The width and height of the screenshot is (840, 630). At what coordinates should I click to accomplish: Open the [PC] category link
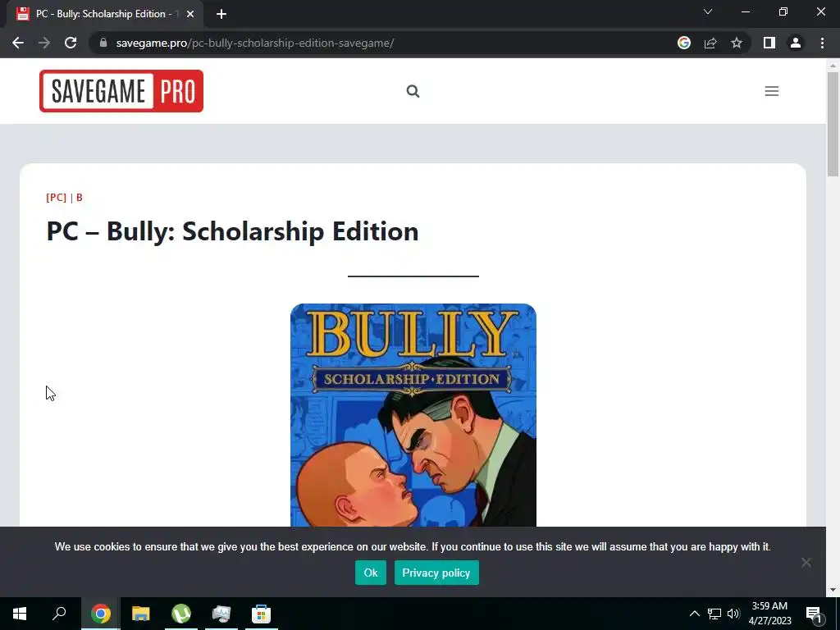[57, 197]
